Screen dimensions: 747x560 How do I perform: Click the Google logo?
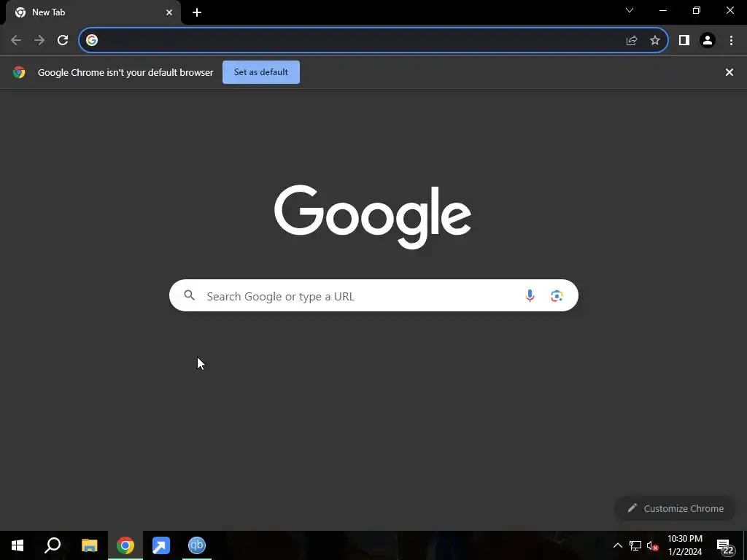point(373,217)
